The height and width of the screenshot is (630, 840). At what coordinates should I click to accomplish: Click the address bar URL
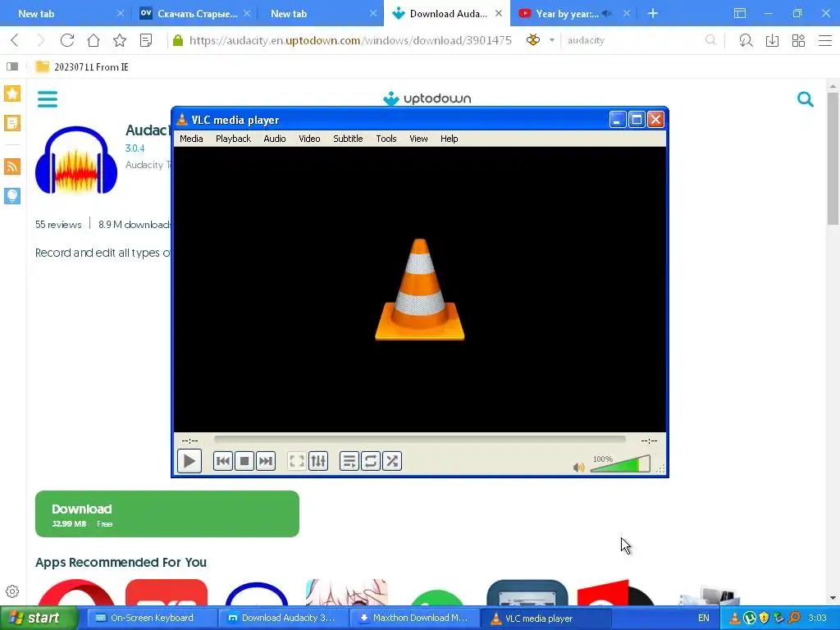pyautogui.click(x=350, y=40)
